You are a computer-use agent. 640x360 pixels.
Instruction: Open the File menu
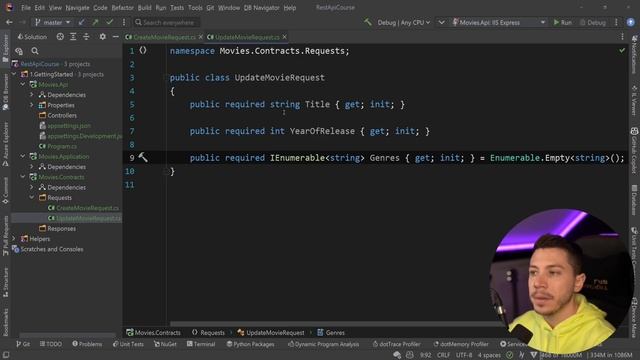coord(26,7)
